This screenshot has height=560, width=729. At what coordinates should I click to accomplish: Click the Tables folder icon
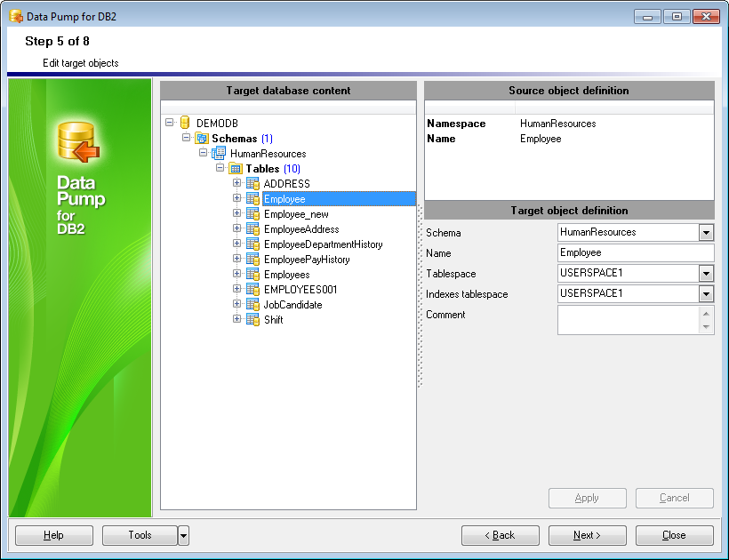tap(236, 169)
